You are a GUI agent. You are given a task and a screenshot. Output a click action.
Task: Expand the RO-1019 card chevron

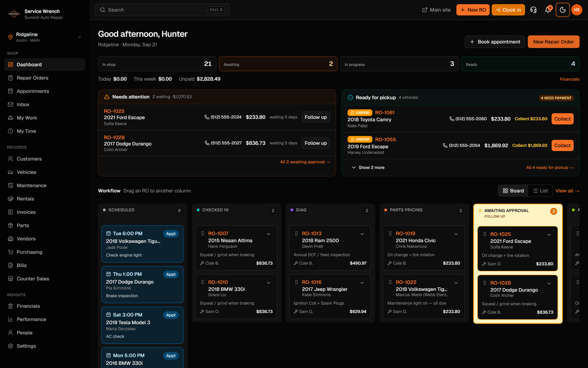456,234
